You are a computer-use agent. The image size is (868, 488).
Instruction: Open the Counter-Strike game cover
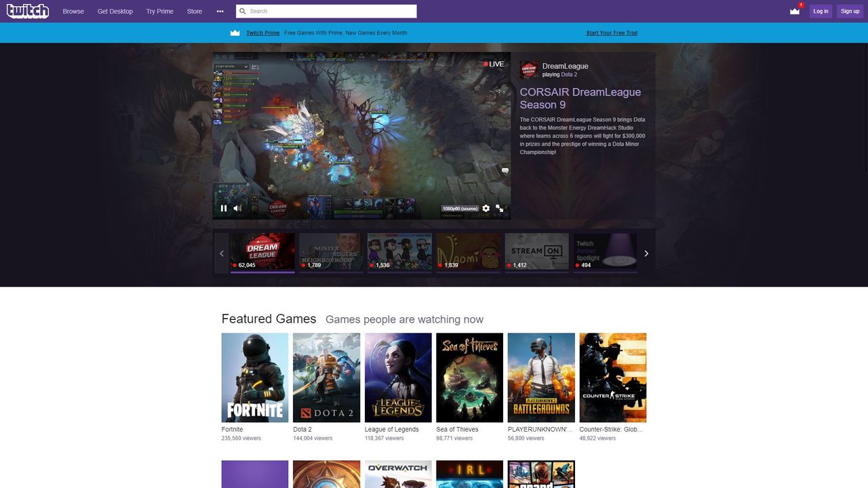[613, 378]
